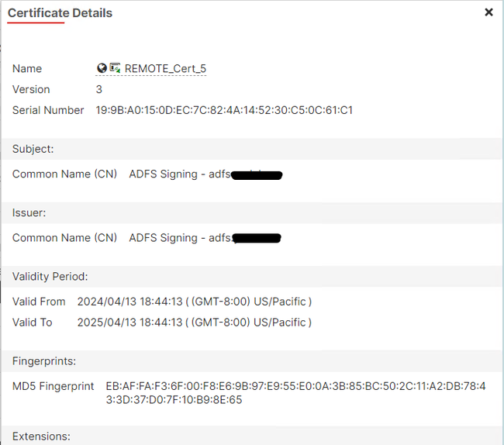Screen dimensions: 504x445
Task: Click the Issuer section header
Action: coord(30,212)
